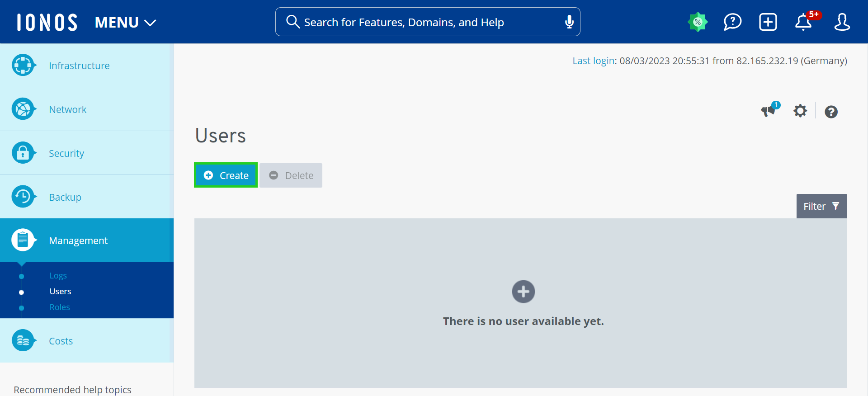This screenshot has height=396, width=868.
Task: Open the Network sidebar menu item
Action: [x=68, y=109]
